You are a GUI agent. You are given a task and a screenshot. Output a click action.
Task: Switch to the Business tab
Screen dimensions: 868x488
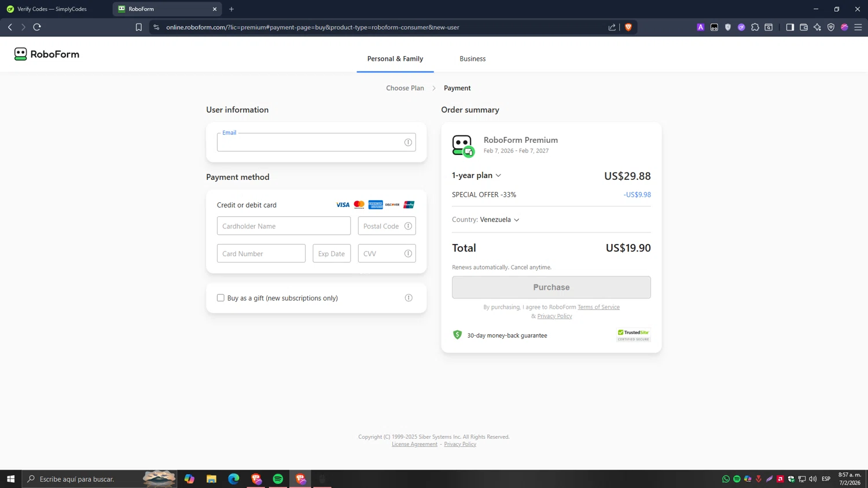[473, 58]
